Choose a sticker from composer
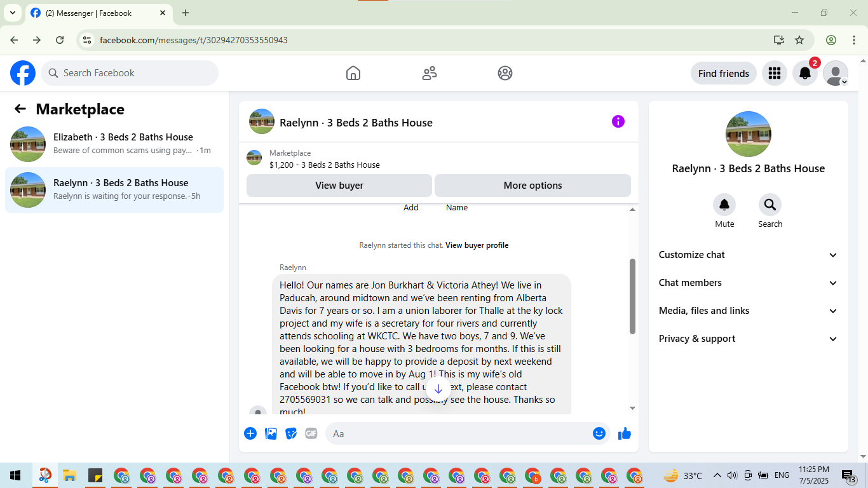868x488 pixels. click(291, 433)
